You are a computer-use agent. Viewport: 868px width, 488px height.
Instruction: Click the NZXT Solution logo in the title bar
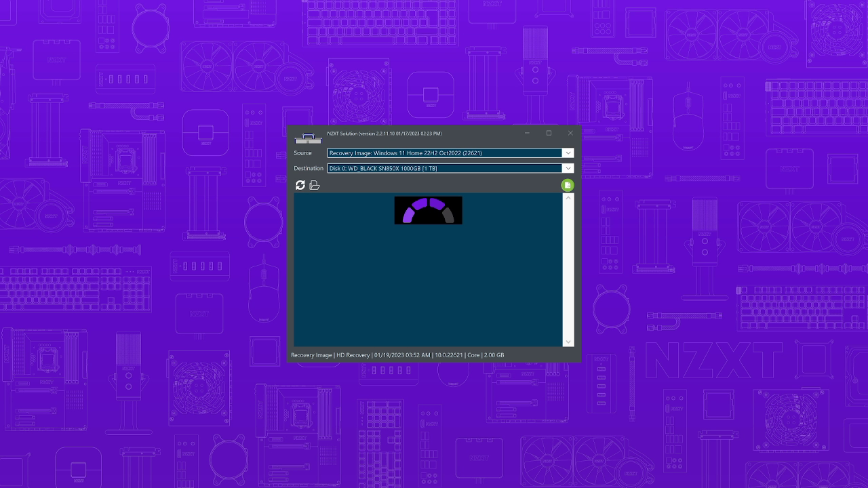(309, 138)
